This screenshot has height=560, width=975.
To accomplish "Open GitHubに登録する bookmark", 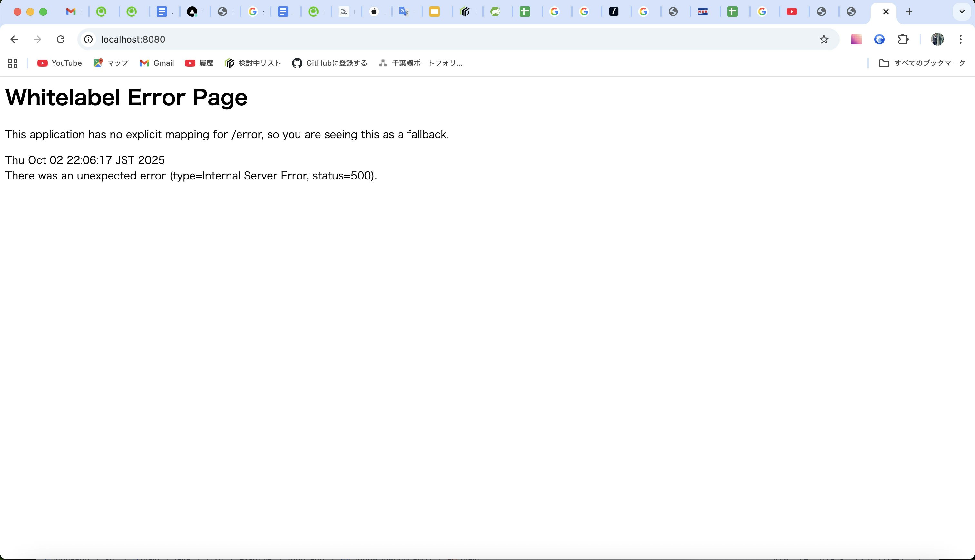I will tap(330, 63).
